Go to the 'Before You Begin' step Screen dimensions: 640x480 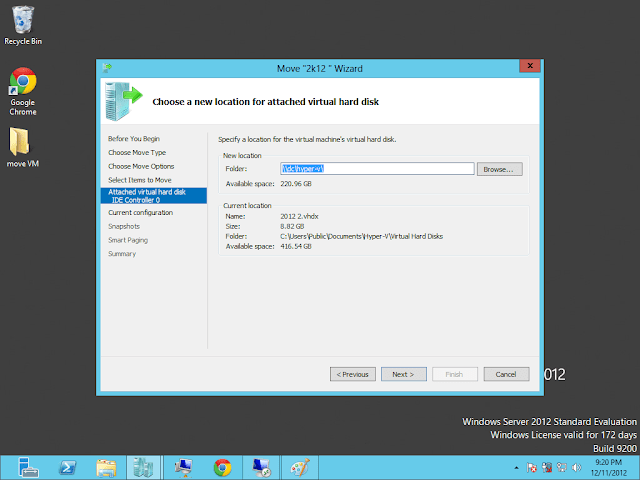[134, 138]
